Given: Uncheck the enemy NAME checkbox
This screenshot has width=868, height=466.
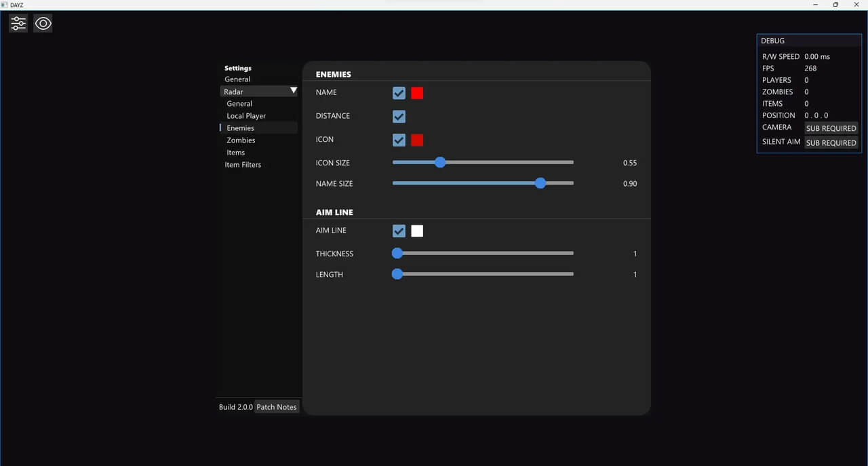Looking at the screenshot, I should point(399,93).
